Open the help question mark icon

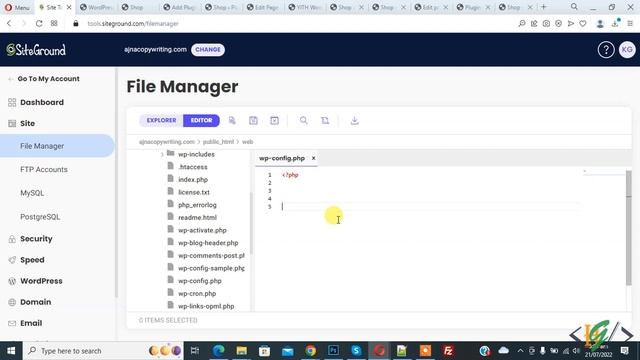(606, 50)
